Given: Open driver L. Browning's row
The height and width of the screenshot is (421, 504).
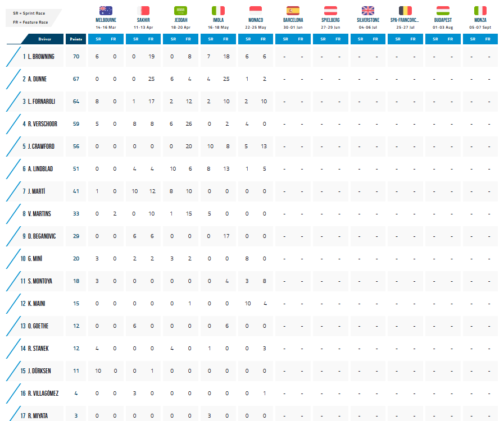Looking at the screenshot, I should coord(41,57).
